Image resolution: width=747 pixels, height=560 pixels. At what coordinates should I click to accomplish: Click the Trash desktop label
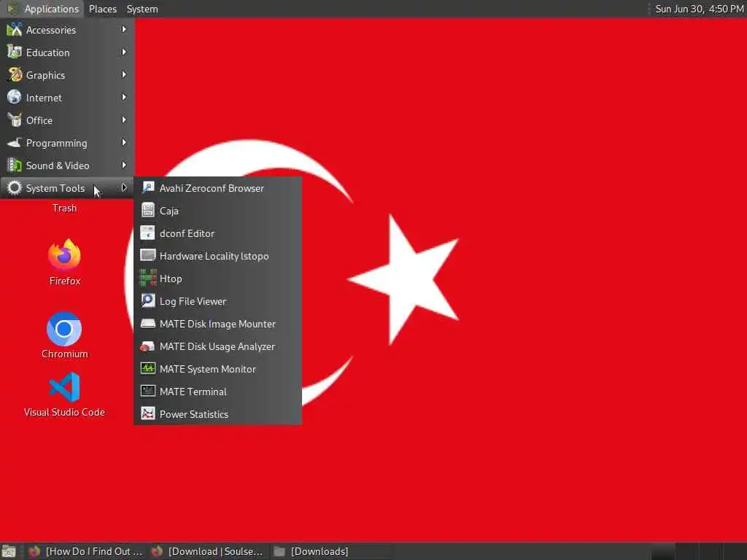coord(64,208)
